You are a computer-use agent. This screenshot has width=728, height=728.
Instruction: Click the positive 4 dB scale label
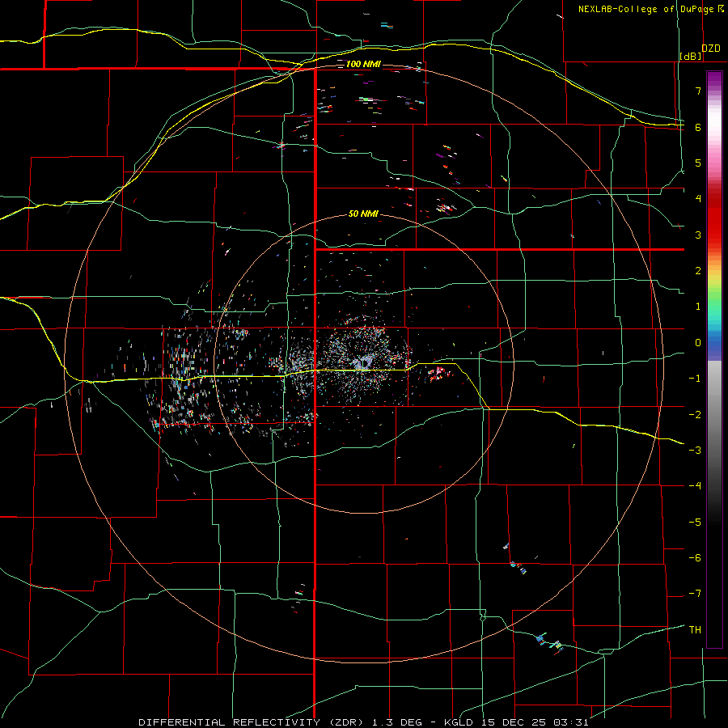[698, 199]
